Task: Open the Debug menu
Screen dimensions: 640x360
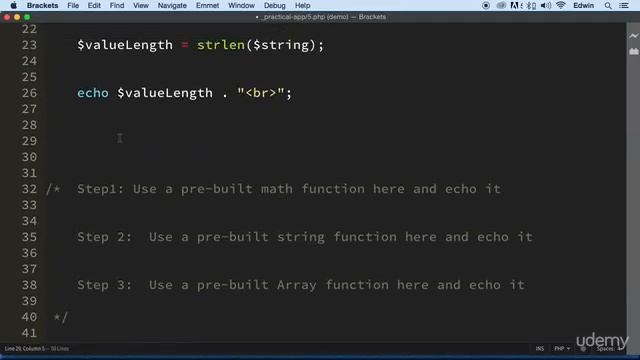Action: (275, 5)
